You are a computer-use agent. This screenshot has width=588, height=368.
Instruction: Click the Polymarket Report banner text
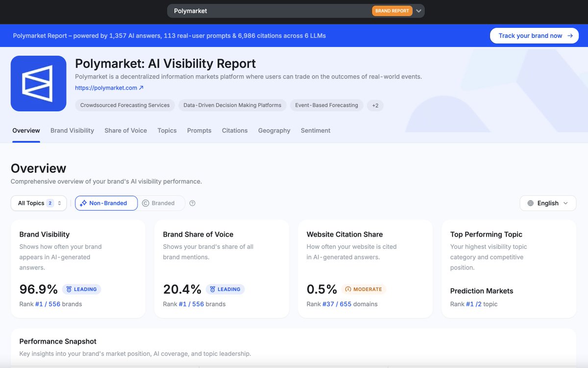pyautogui.click(x=170, y=36)
